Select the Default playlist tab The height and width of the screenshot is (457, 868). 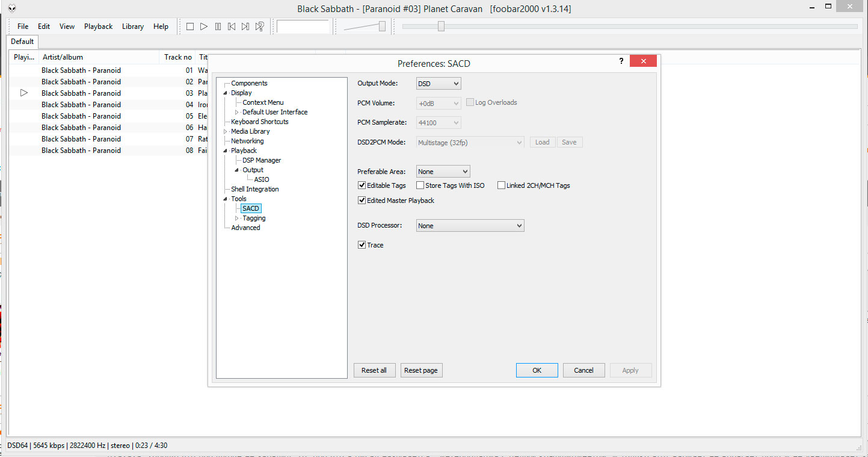[x=22, y=42]
